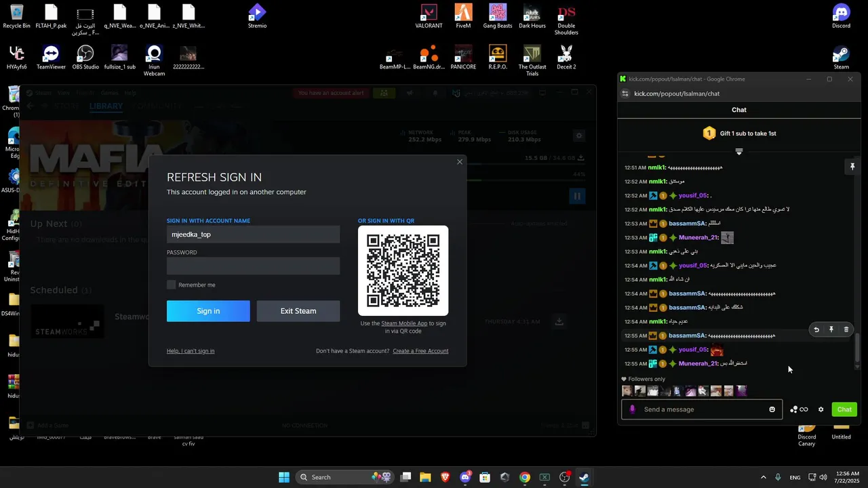
Task: Click the microphone icon in system tray
Action: [x=778, y=477]
